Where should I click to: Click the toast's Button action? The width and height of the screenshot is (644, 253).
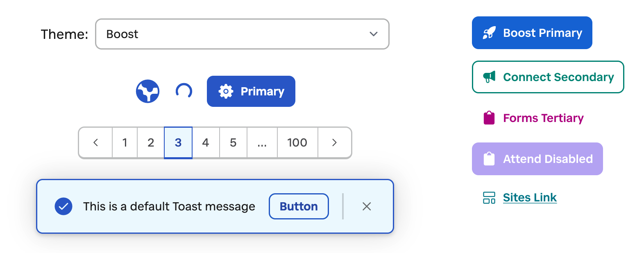[299, 206]
